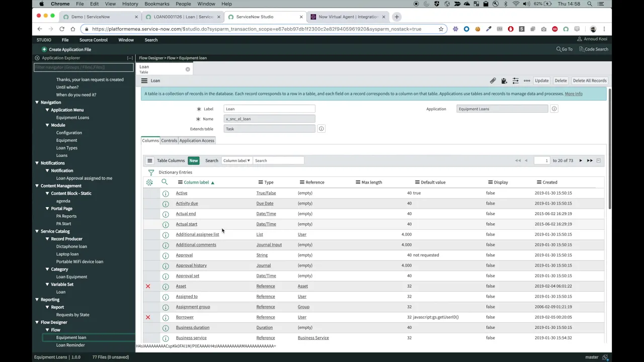Collapse the Flow Designer tree section
This screenshot has height=362, width=644.
[37, 322]
